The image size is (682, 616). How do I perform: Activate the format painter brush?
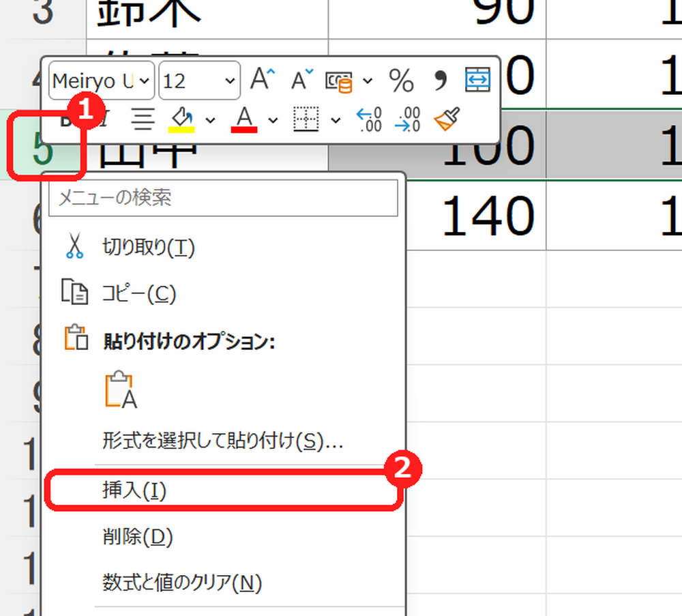[x=447, y=119]
